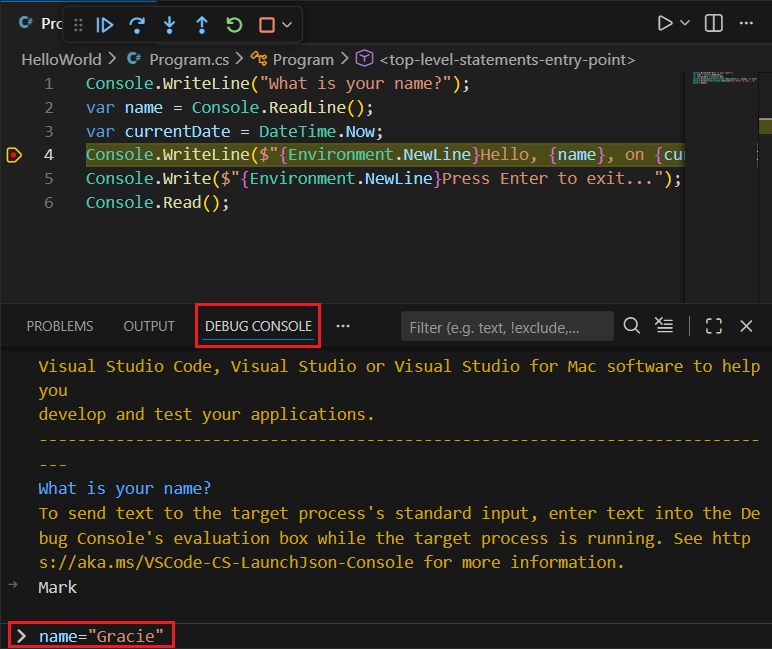Restart the debugging session

click(234, 25)
